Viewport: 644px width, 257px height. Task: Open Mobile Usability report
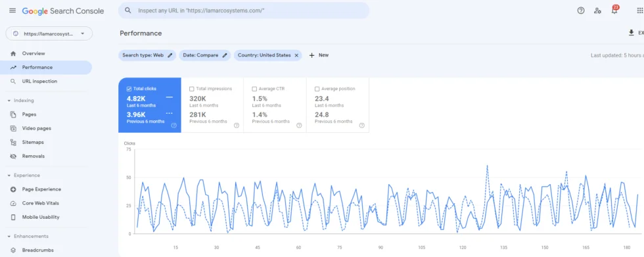tap(46, 217)
